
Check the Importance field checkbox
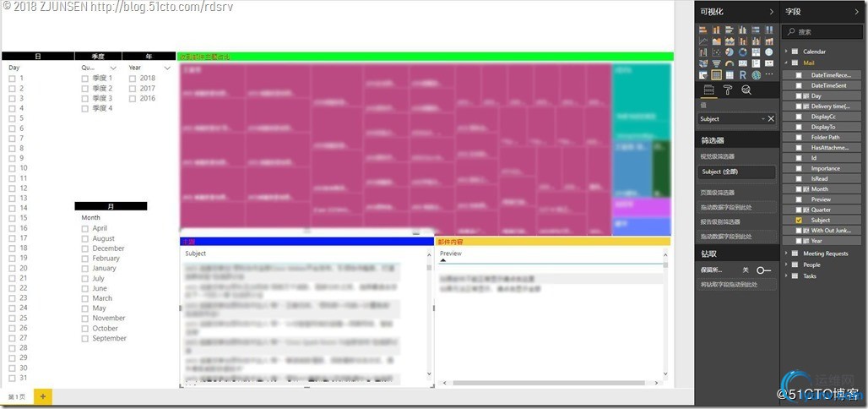(799, 168)
